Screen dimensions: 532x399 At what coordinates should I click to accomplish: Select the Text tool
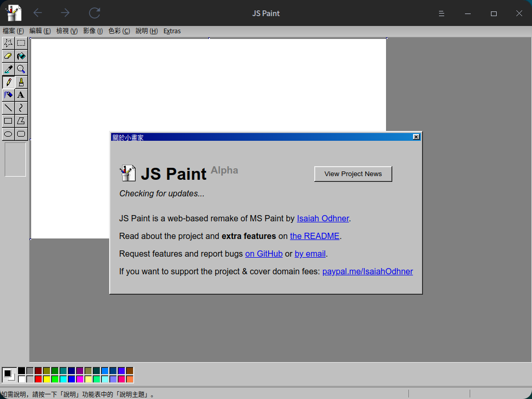click(x=21, y=95)
